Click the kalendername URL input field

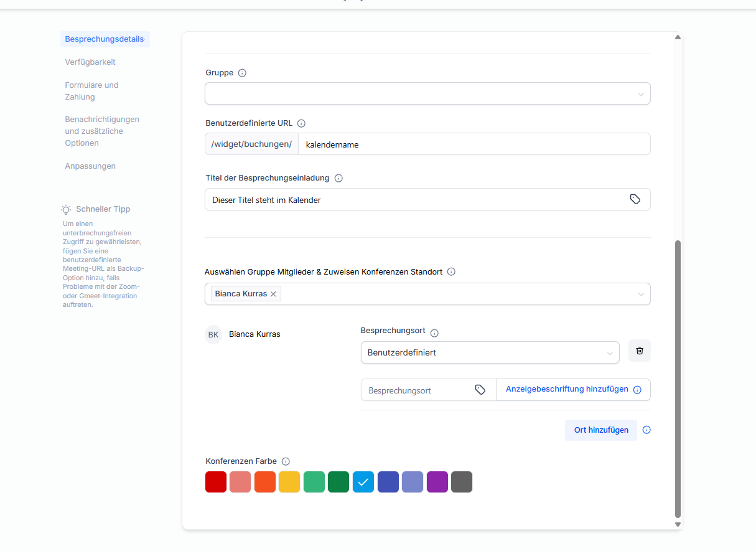click(474, 144)
